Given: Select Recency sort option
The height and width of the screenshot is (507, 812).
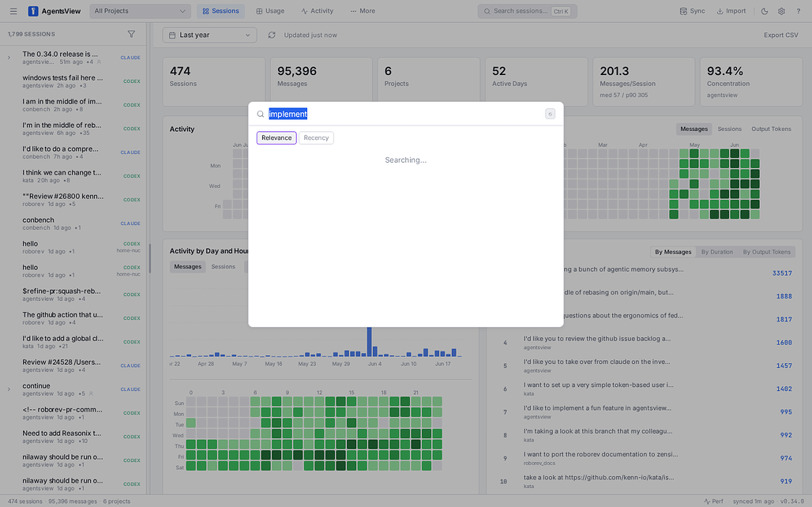Looking at the screenshot, I should 316,137.
